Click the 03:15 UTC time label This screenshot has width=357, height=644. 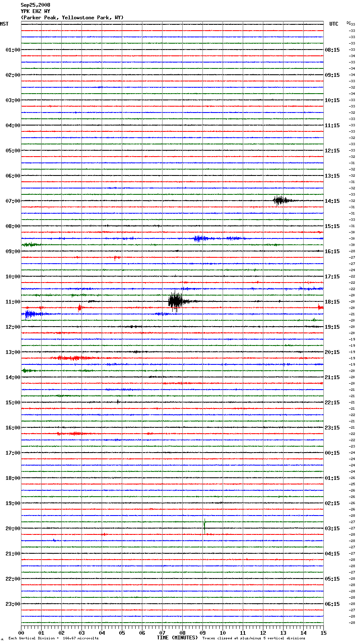tap(332, 529)
